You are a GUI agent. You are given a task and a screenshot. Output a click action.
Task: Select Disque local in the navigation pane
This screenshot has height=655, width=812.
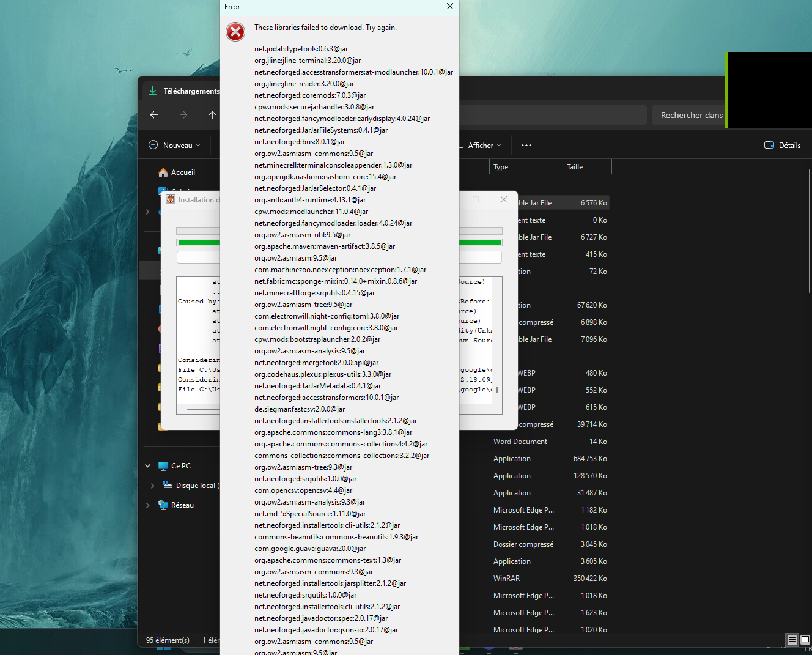[x=191, y=486]
